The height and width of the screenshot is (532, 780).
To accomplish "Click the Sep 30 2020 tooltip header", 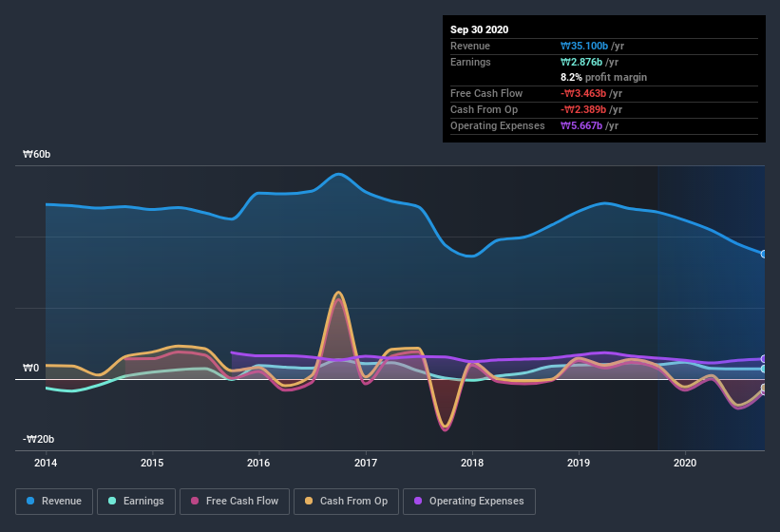I will pyautogui.click(x=480, y=29).
